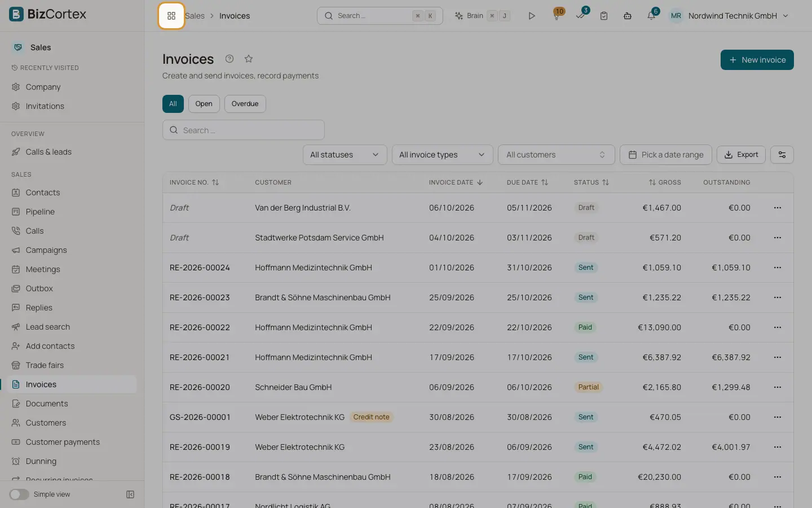Focus the global Search box in top bar
Image resolution: width=812 pixels, height=508 pixels.
coord(380,16)
